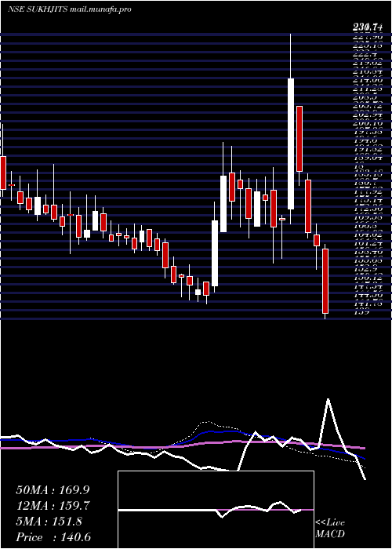Select the 5MA : 151.8 reading

click(49, 522)
